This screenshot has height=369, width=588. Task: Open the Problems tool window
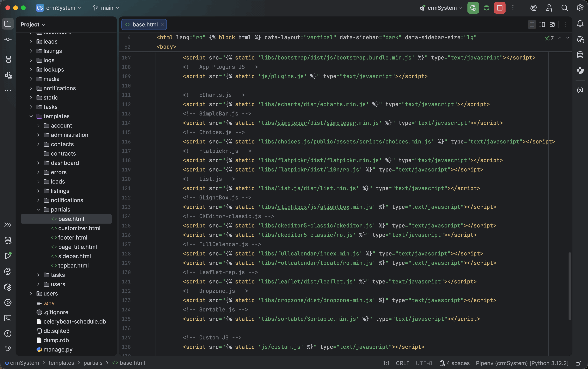coord(8,334)
